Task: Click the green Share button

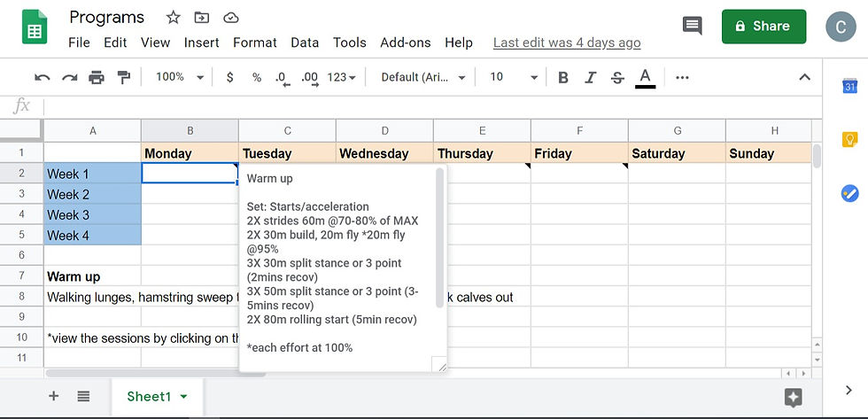Action: 763,26
